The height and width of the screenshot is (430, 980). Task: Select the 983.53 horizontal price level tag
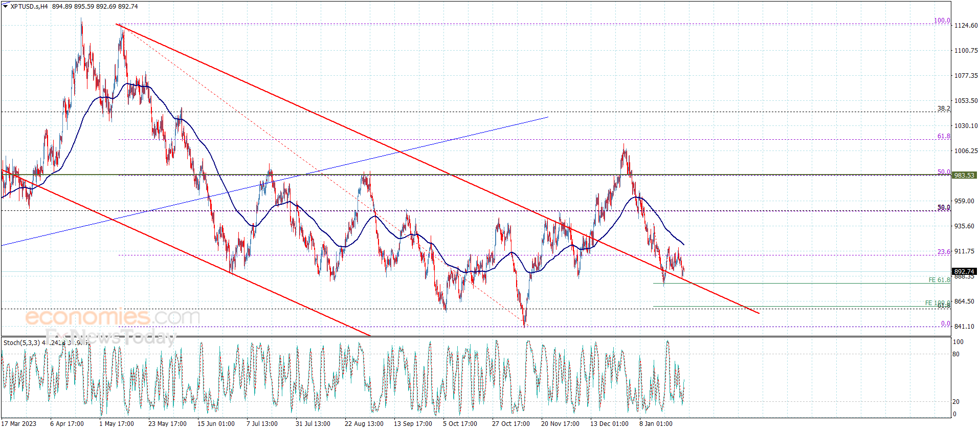(x=964, y=175)
